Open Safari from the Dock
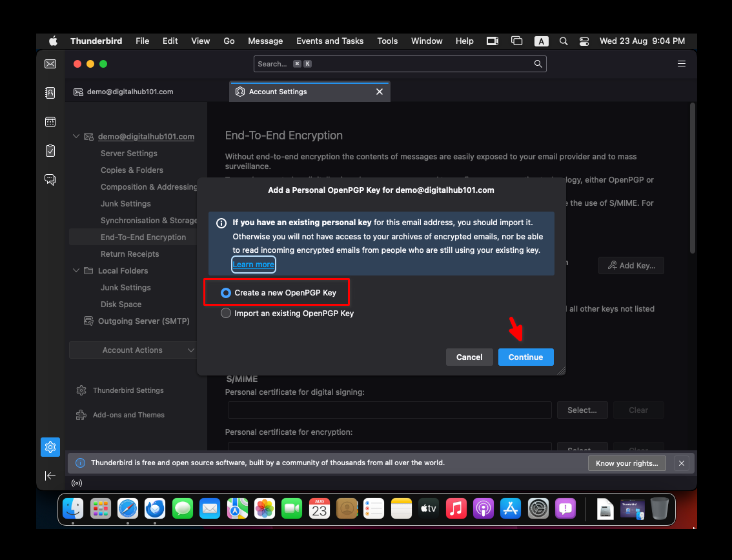The width and height of the screenshot is (732, 560). coord(127,508)
